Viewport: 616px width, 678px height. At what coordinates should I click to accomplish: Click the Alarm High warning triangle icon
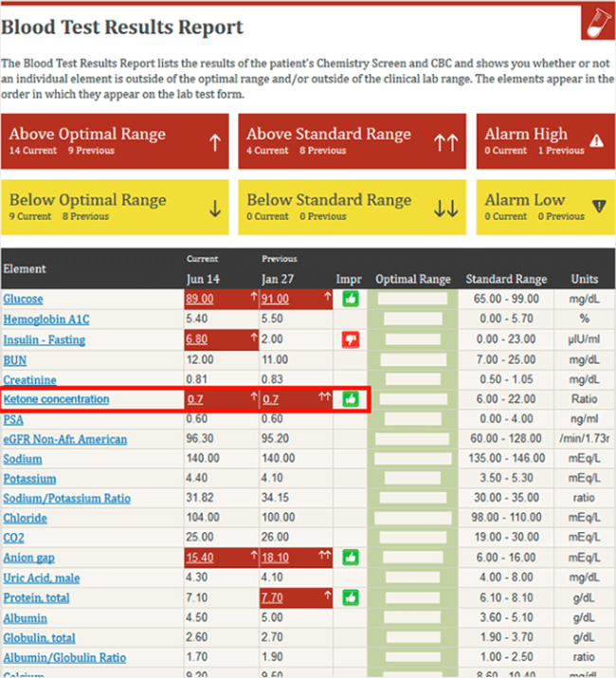pos(596,140)
